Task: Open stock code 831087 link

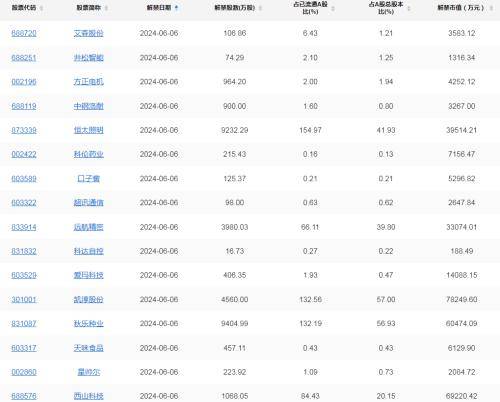Action: click(24, 324)
